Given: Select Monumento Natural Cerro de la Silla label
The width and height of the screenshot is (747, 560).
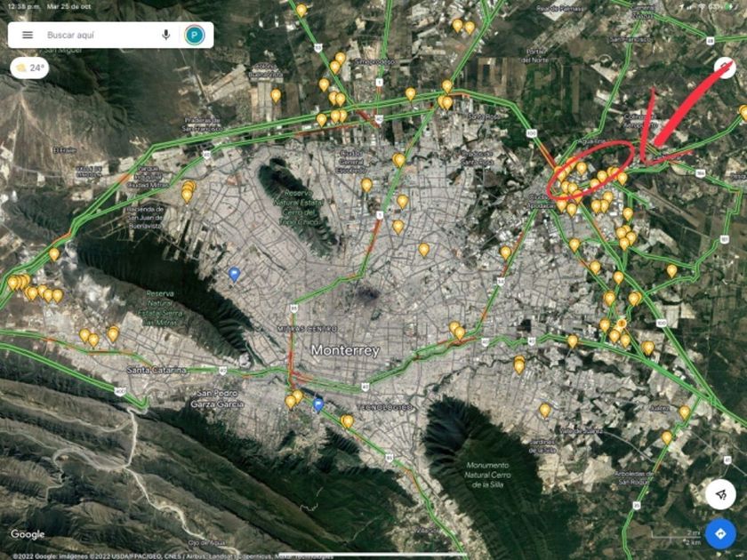Looking at the screenshot, I should [x=487, y=475].
